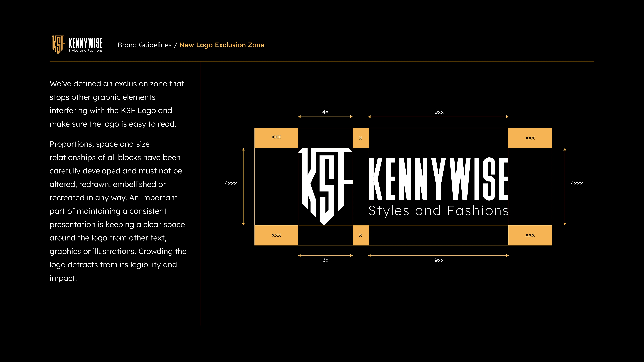This screenshot has width=644, height=362.
Task: Click the final word 'impact.'
Action: 63,278
